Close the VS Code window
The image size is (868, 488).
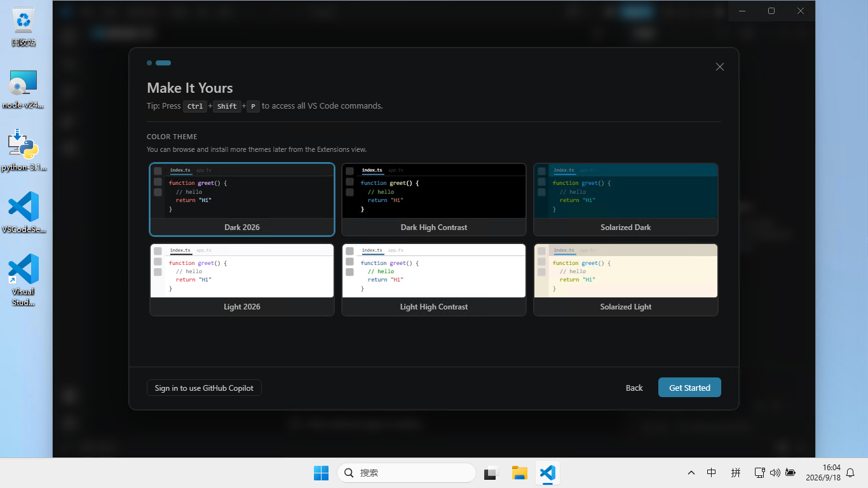click(801, 11)
